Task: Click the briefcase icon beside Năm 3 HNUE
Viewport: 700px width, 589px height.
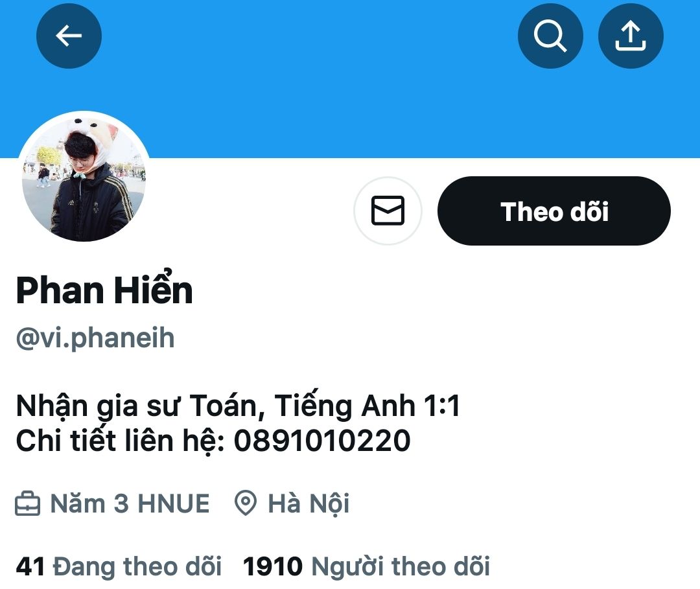Action: click(28, 503)
